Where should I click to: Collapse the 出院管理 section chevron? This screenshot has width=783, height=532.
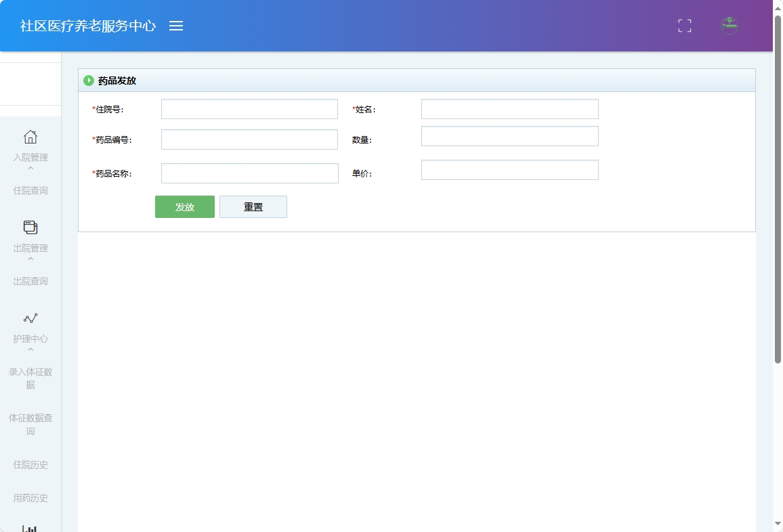click(x=30, y=258)
